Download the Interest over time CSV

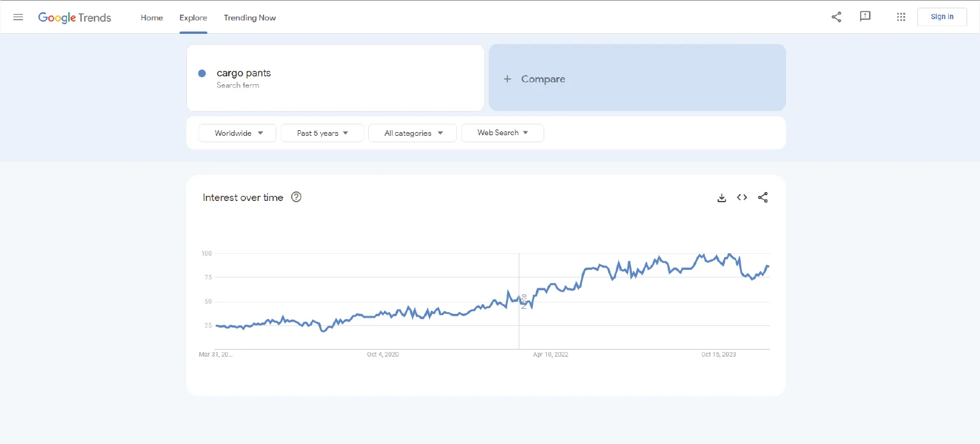722,198
